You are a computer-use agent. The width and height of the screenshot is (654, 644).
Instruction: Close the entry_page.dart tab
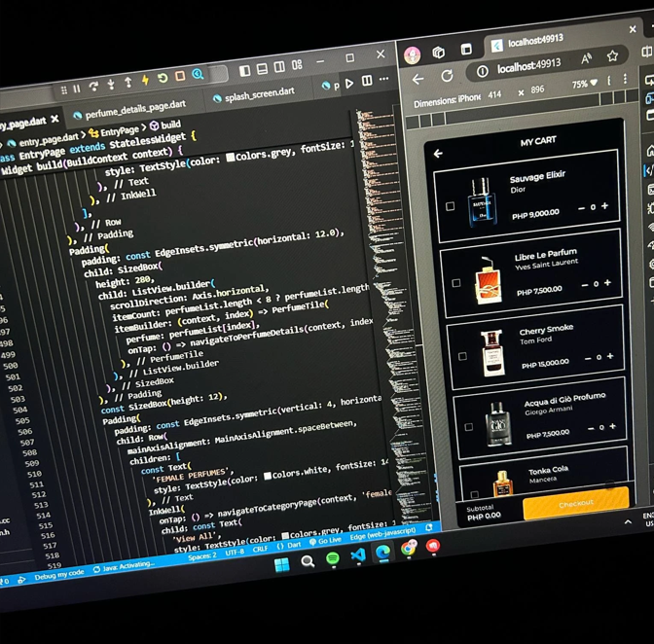coord(54,120)
